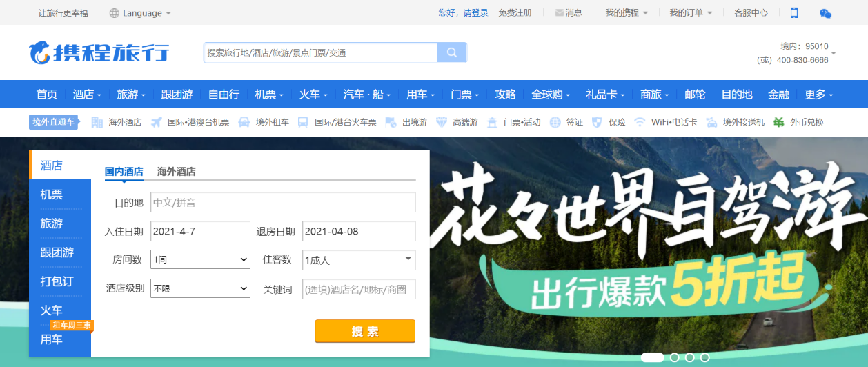The width and height of the screenshot is (868, 367).
Task: Open the 住客数 dropdown
Action: [359, 259]
